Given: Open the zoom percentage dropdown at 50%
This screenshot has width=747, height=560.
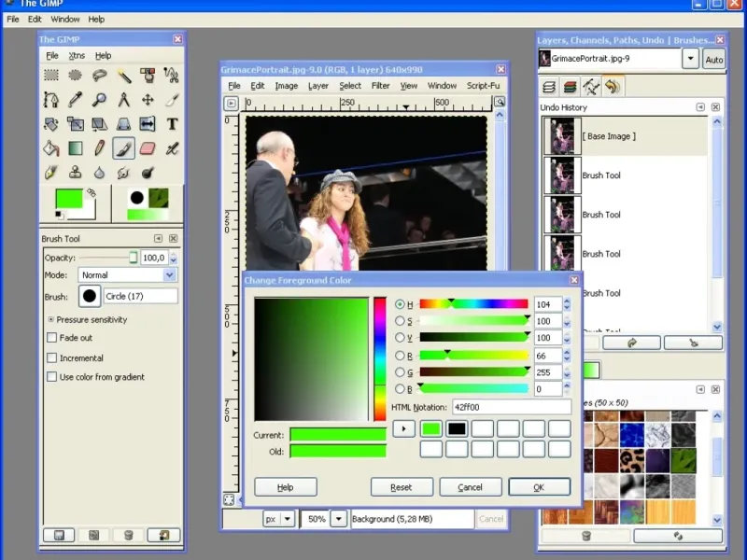Looking at the screenshot, I should [338, 519].
